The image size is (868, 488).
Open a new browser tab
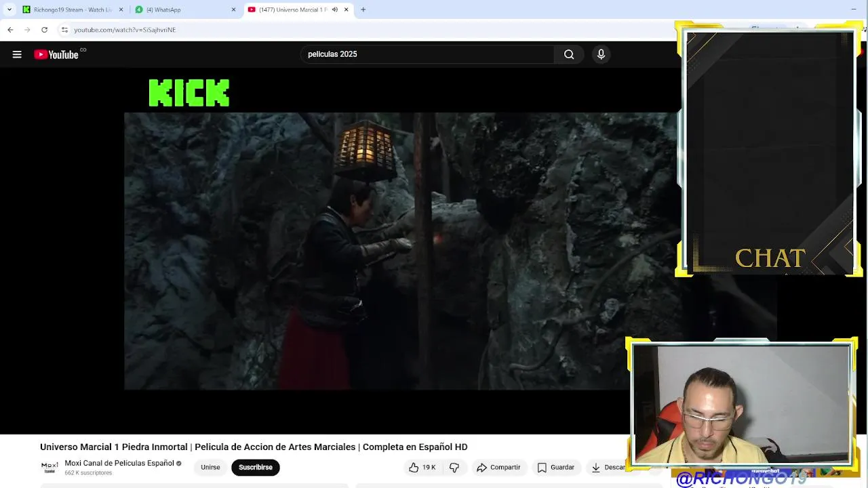[x=363, y=9]
